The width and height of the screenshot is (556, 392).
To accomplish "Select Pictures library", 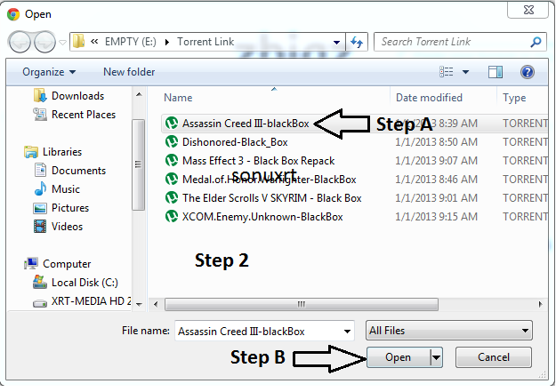I will 70,208.
